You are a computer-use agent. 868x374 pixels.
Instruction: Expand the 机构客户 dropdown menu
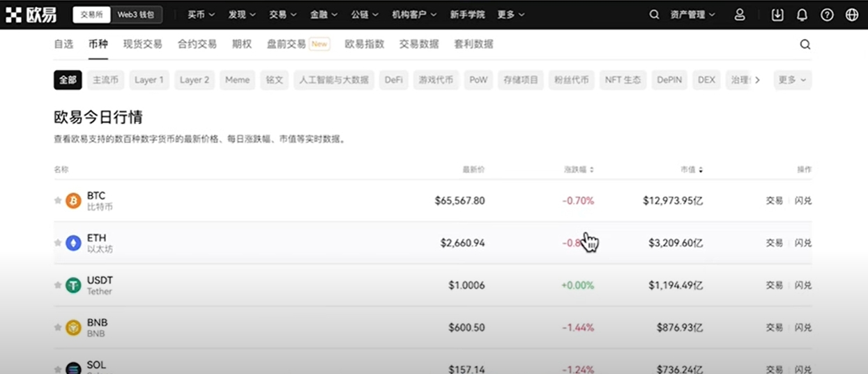(414, 15)
